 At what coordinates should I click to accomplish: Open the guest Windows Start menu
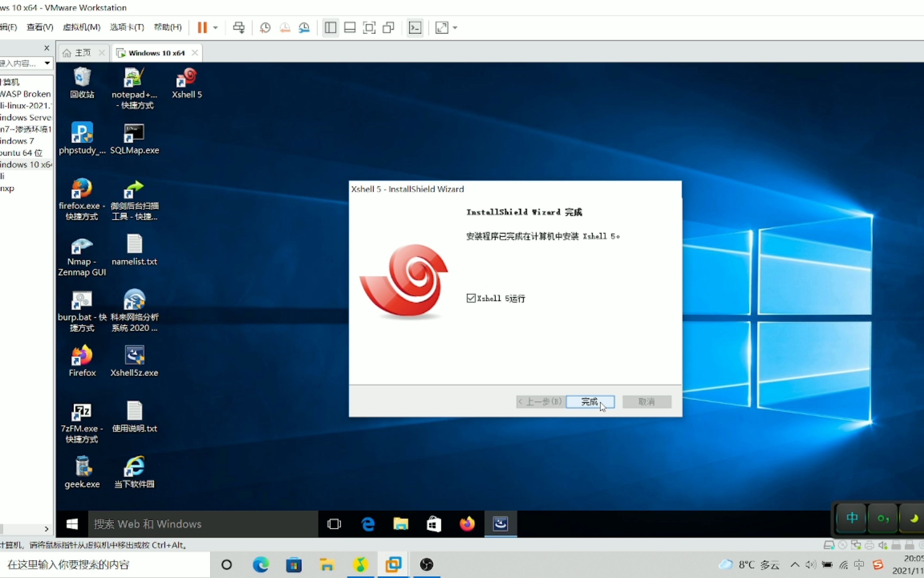[x=72, y=524]
